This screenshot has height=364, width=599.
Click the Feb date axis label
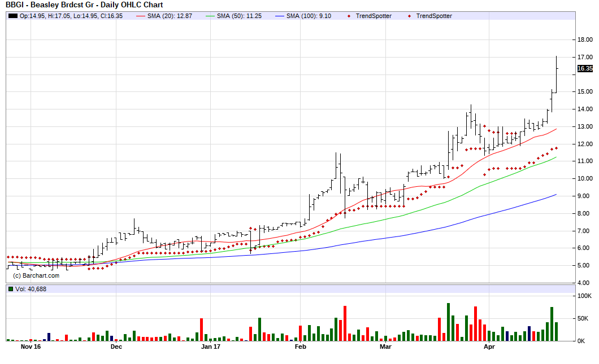[x=301, y=347]
